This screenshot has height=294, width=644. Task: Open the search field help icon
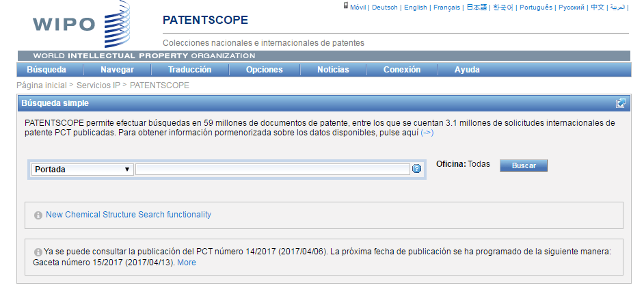pos(416,169)
